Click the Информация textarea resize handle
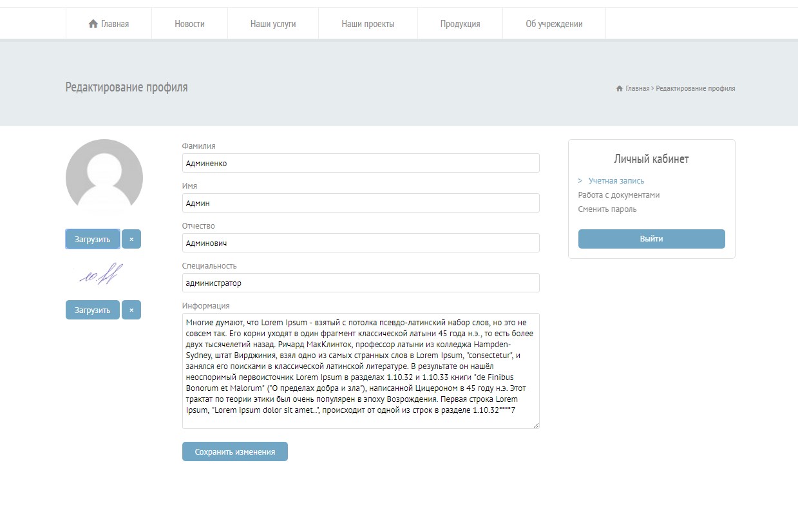Viewport: 798px width, 532px height. [536, 425]
